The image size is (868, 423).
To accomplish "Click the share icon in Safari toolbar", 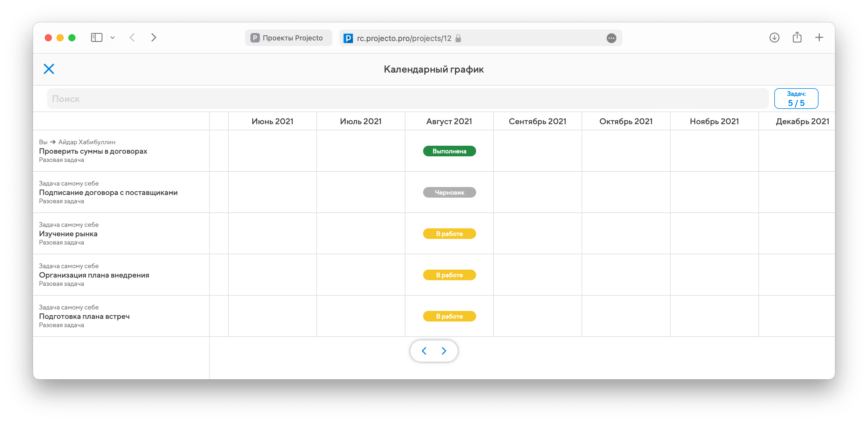I will (797, 37).
